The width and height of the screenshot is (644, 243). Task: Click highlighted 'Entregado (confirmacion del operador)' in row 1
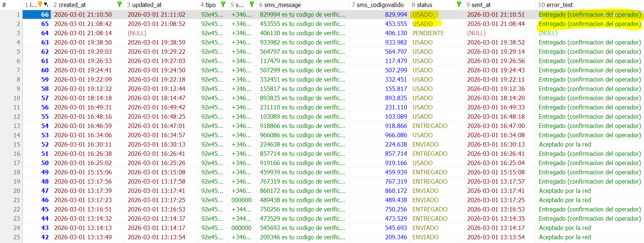[x=590, y=14]
